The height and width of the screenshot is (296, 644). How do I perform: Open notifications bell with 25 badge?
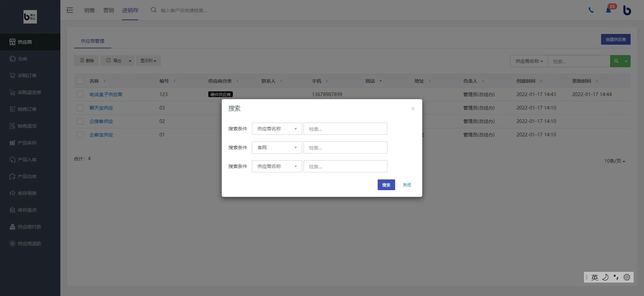609,10
